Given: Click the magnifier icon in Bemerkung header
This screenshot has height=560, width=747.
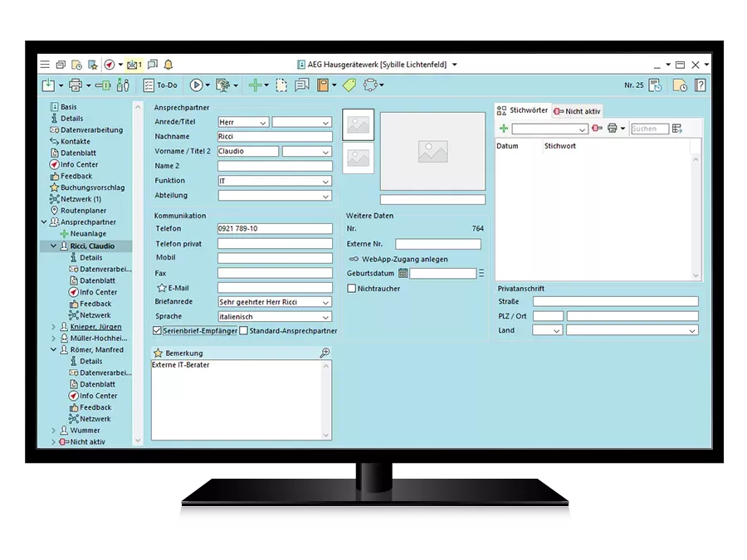Looking at the screenshot, I should pyautogui.click(x=325, y=353).
